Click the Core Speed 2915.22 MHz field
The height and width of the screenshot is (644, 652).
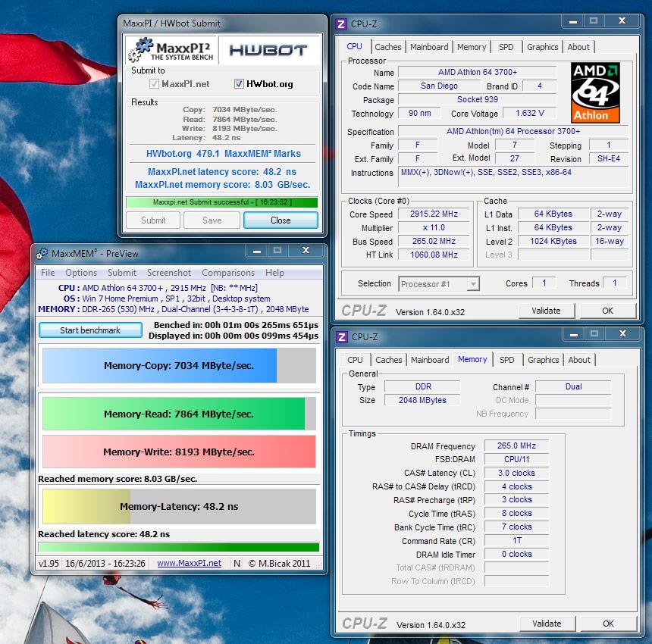(434, 214)
